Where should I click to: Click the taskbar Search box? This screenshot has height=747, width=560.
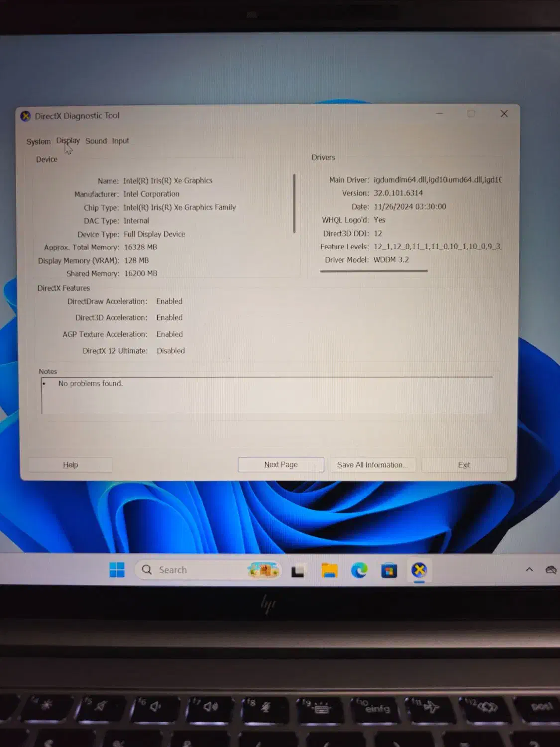[x=208, y=570]
